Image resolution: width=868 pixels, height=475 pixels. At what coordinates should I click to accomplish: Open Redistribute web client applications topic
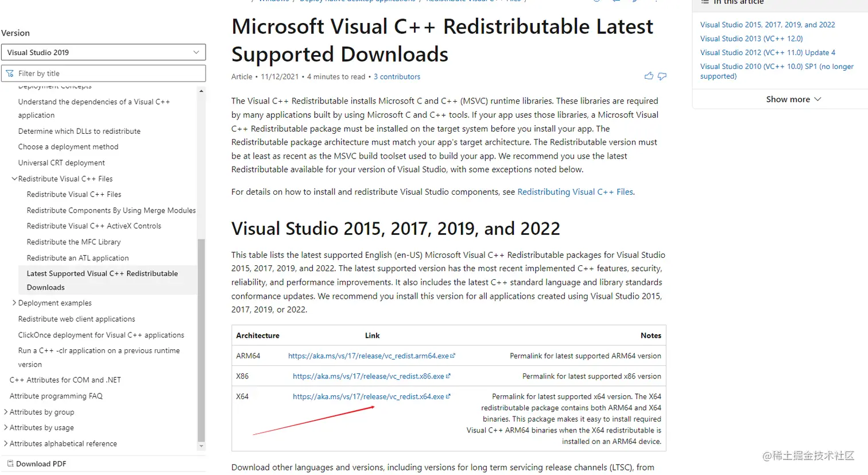coord(77,319)
